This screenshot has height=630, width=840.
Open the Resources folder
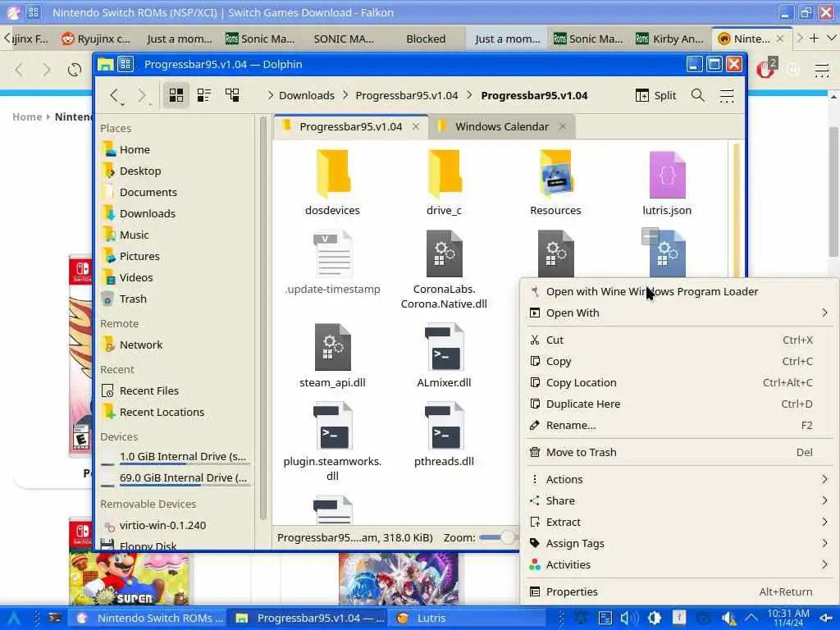[555, 182]
